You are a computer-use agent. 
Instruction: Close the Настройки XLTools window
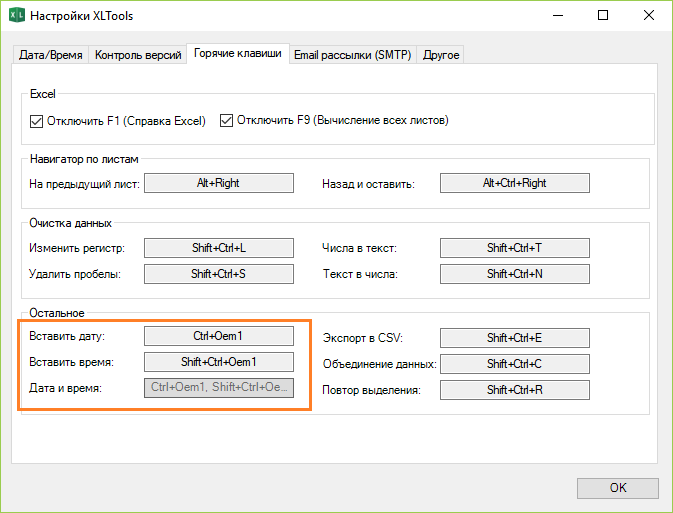coord(648,16)
